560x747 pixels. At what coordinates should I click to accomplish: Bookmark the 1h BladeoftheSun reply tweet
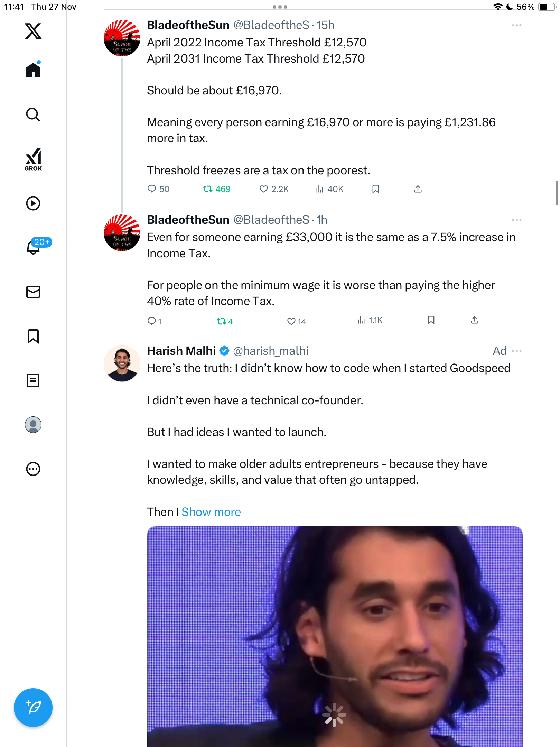pyautogui.click(x=431, y=320)
